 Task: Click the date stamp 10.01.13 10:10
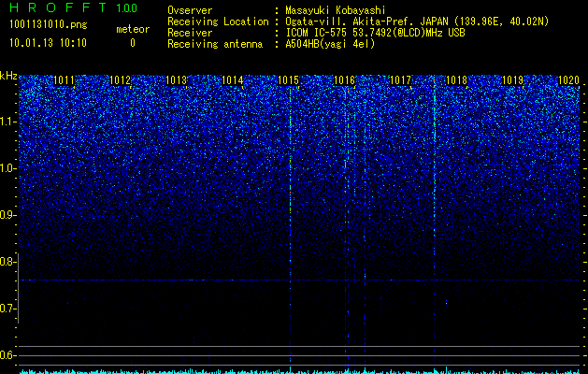[48, 43]
